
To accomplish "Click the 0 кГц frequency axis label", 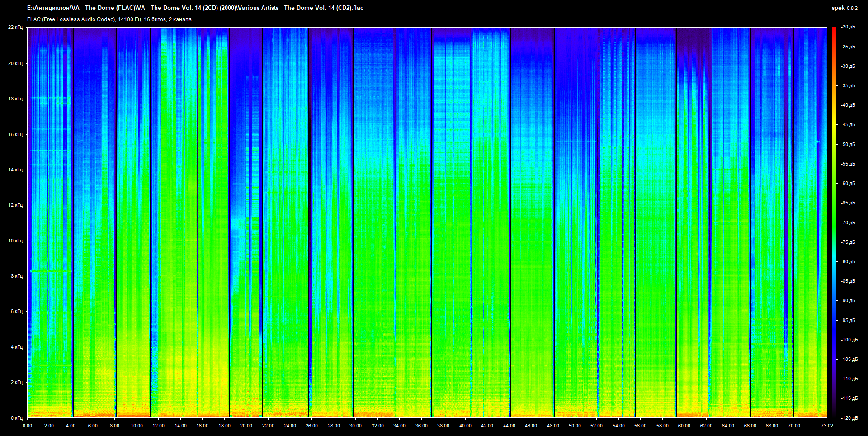I will 16,418.
